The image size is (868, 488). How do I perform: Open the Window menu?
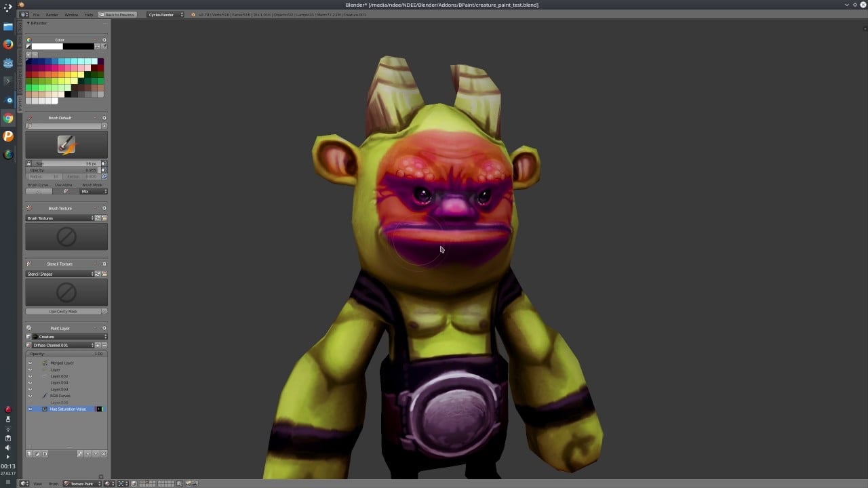(x=71, y=14)
